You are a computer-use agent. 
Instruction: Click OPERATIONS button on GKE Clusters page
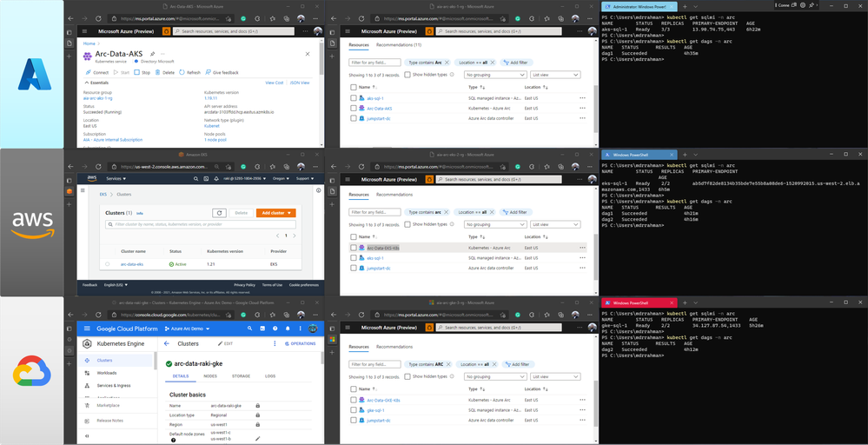point(300,343)
